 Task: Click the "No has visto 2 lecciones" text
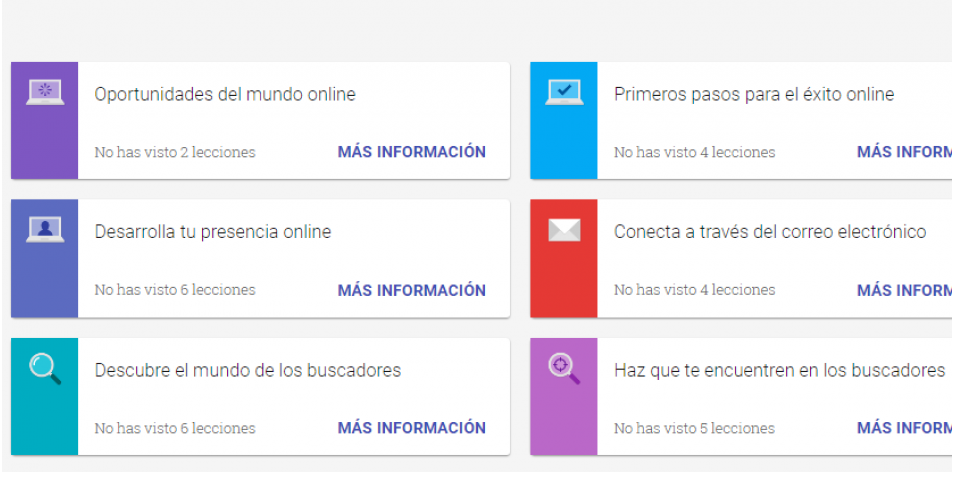[x=175, y=153]
